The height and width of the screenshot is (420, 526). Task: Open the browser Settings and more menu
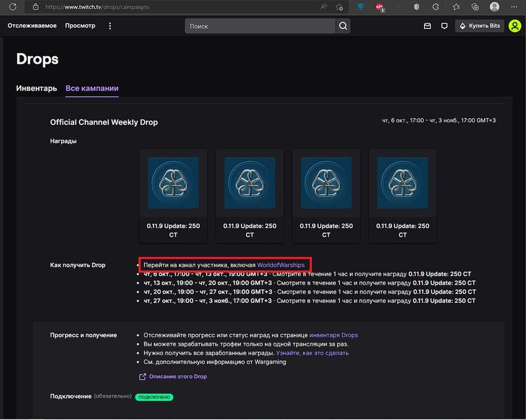(x=514, y=7)
